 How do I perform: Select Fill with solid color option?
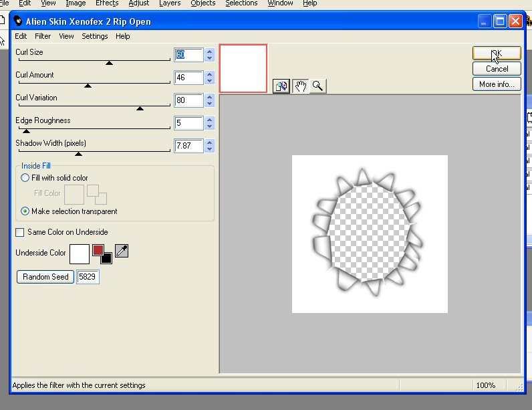tap(25, 178)
